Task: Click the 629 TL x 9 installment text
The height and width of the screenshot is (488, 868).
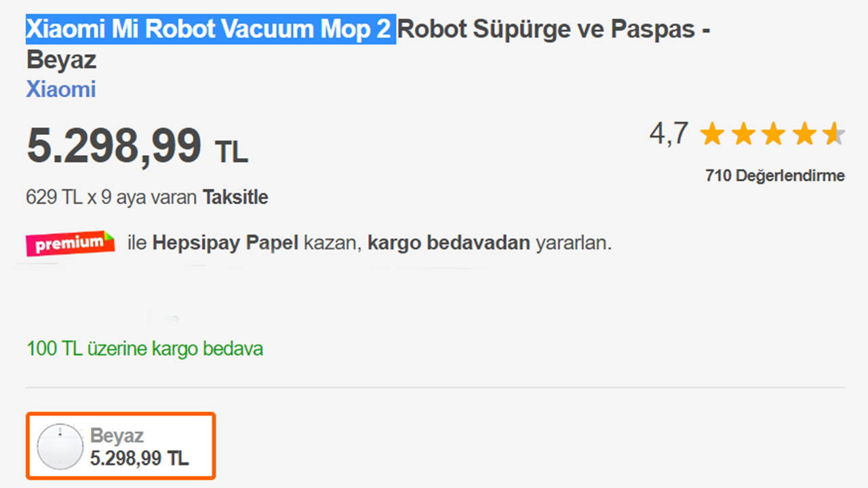Action: tap(112, 198)
